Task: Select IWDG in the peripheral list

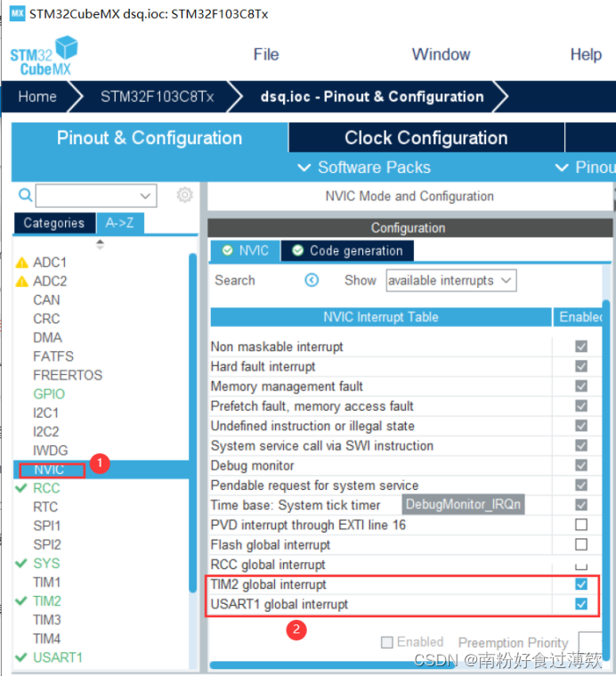Action: [51, 451]
